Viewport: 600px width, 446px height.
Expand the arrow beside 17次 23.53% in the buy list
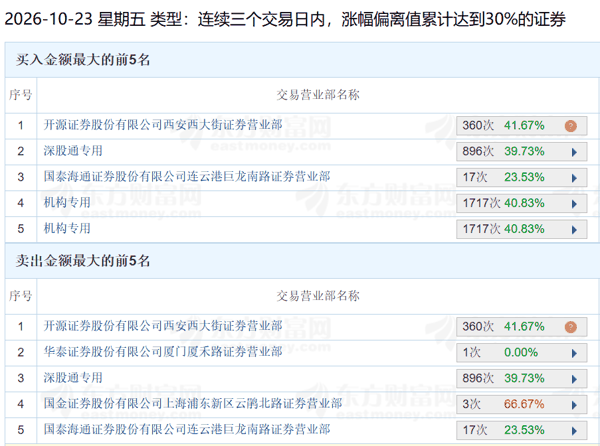point(574,178)
